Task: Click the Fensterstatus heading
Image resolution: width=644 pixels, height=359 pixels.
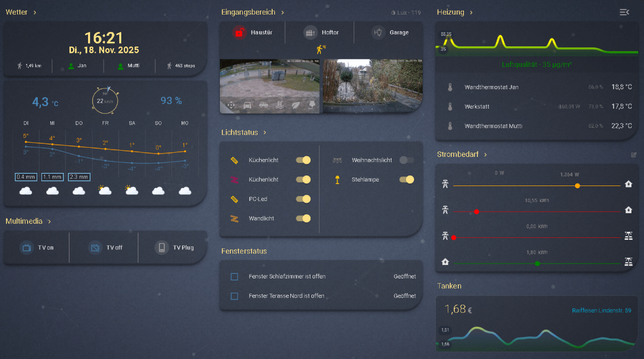Action: tap(244, 251)
